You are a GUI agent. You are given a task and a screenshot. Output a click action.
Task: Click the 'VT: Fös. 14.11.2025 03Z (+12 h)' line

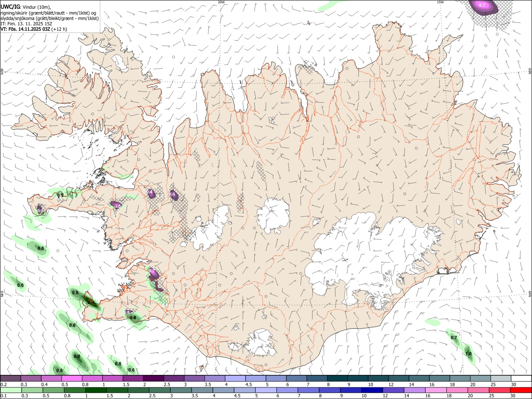(x=34, y=29)
